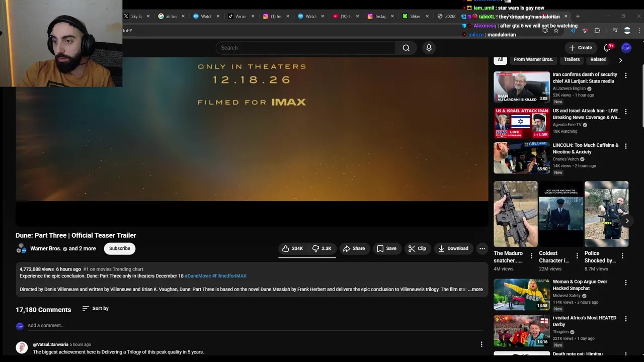Open Iran confirms death video thumbnail

click(522, 87)
